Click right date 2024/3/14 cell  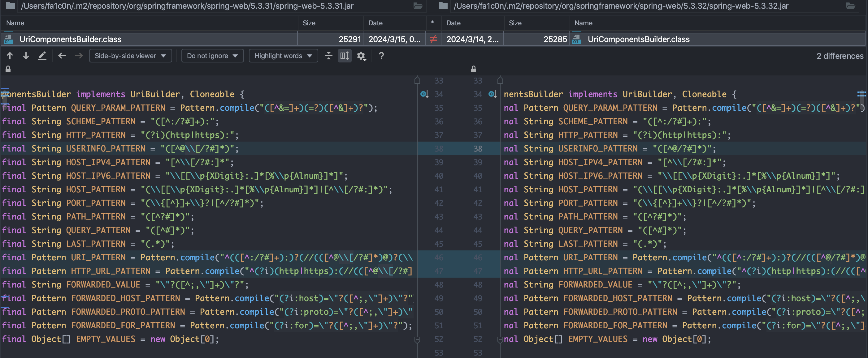tap(472, 39)
